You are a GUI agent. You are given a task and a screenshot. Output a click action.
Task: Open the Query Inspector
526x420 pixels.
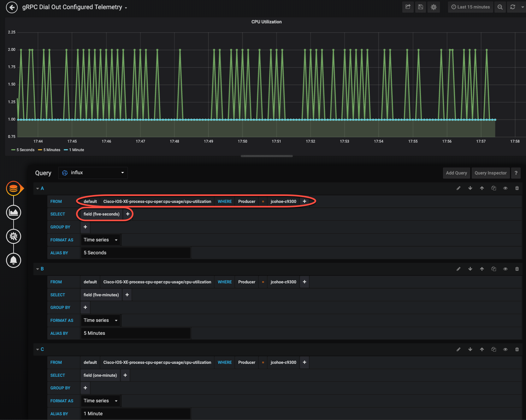pos(490,173)
